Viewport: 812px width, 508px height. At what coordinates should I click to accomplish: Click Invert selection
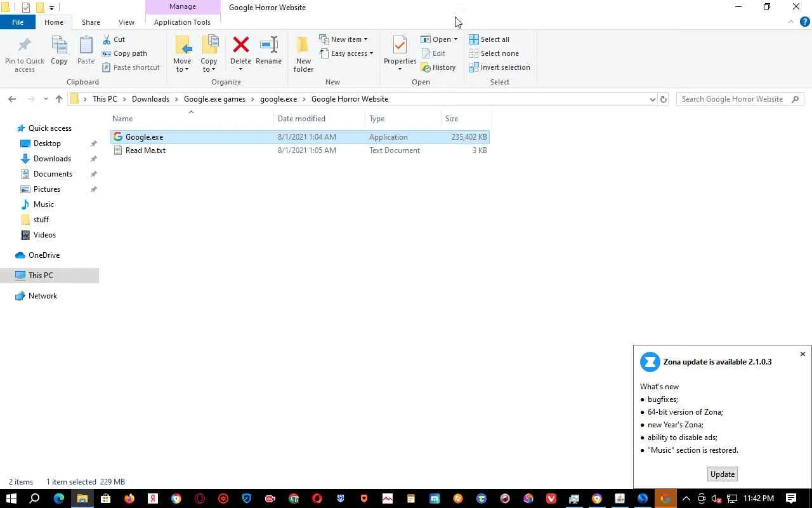pyautogui.click(x=499, y=67)
